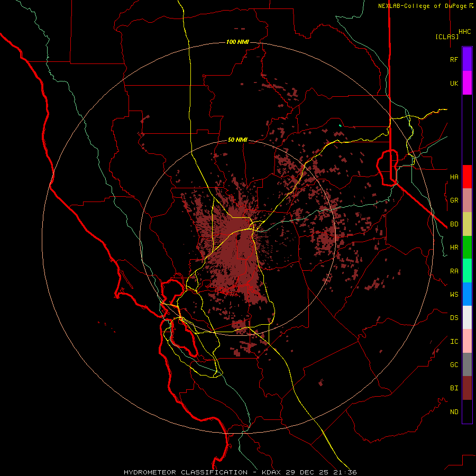Click the [CLAS] units label
The width and height of the screenshot is (476, 476).
[447, 36]
